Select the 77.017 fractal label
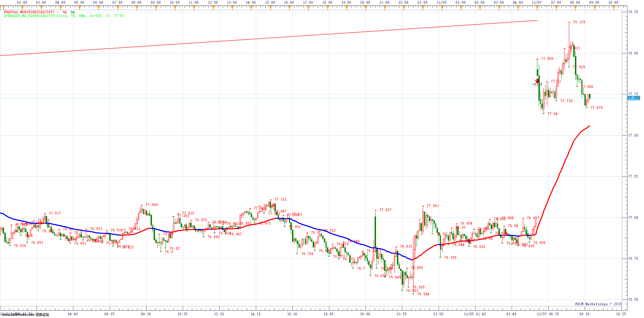Screen dimensions: 644x318 pos(55,213)
